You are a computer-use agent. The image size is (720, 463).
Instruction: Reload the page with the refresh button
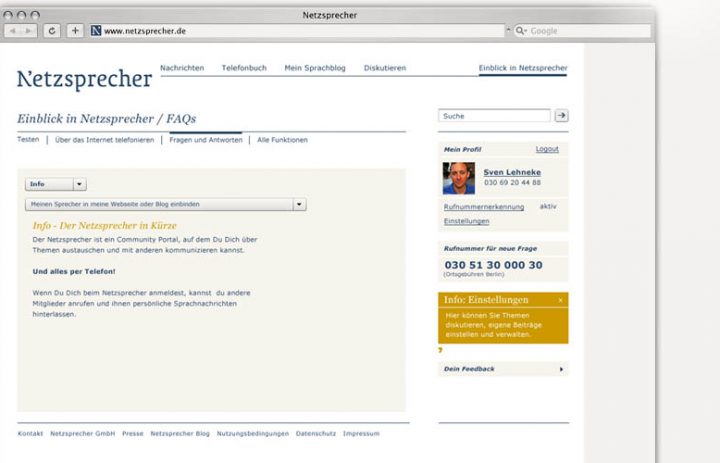pos(52,31)
